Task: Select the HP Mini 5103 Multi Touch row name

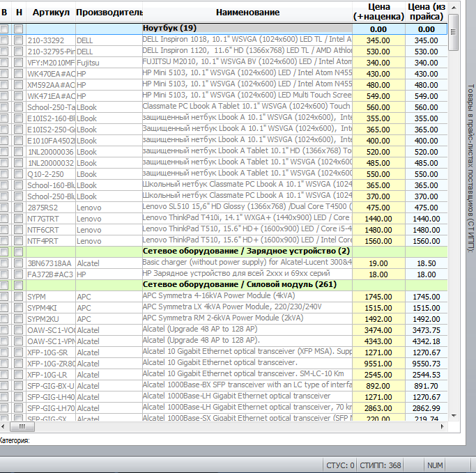Action: [247, 95]
